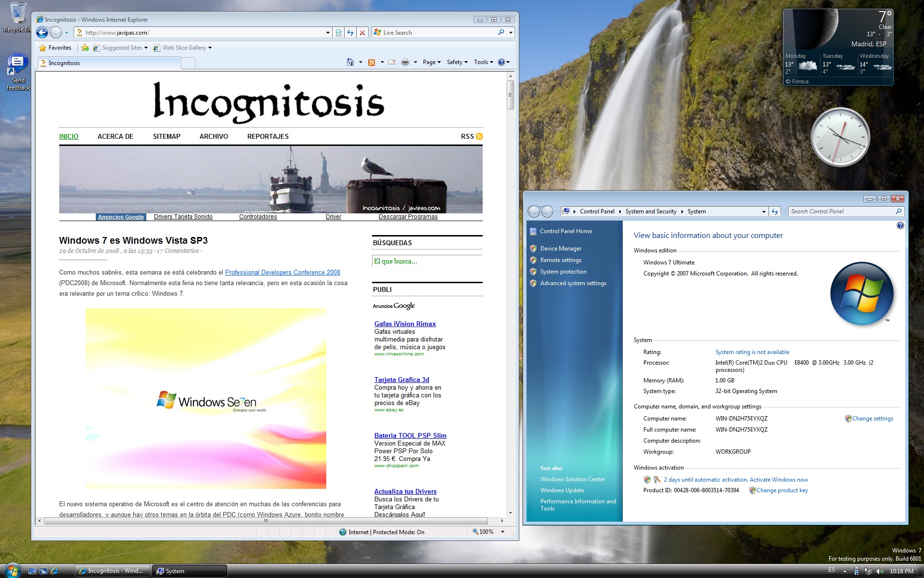Open the Recent Pages dropdown arrow

66,33
